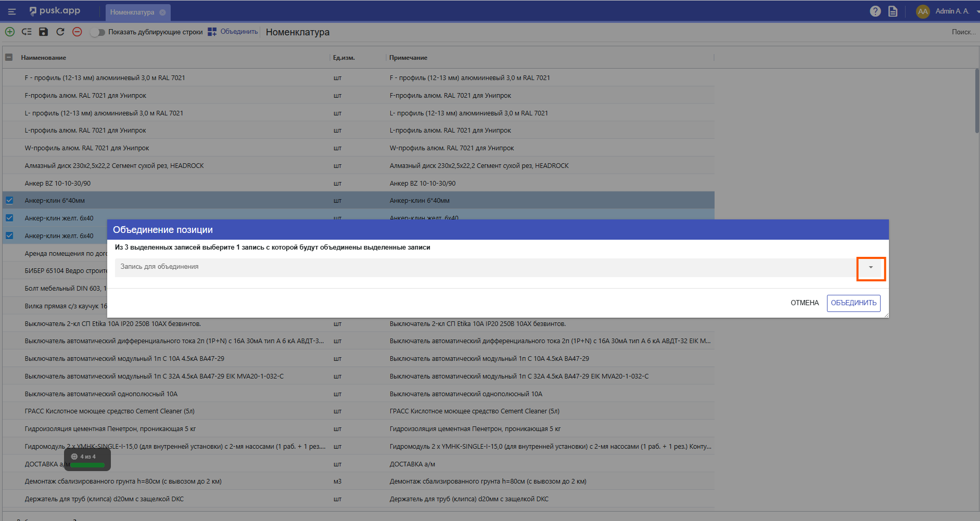Select Наименование cell 'Гидромодуль 2 x YMHK-SINGLE-I-15,0'

pos(175,447)
